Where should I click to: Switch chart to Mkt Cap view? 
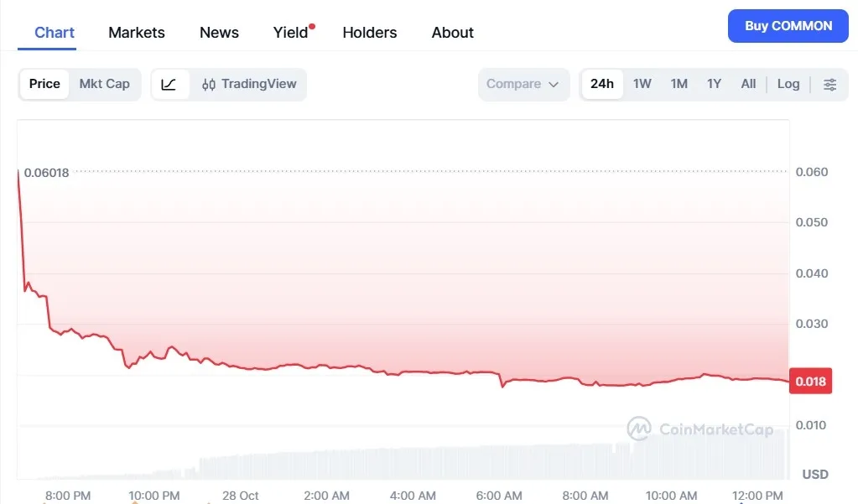(x=104, y=84)
